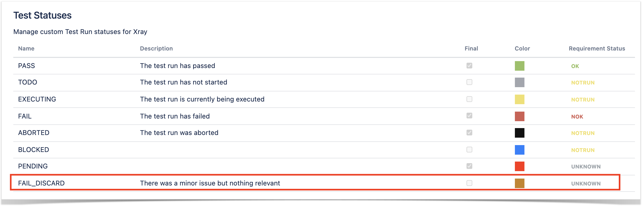
Task: Toggle the Final checkbox for FAIL_DISCARD
Action: pyautogui.click(x=469, y=183)
